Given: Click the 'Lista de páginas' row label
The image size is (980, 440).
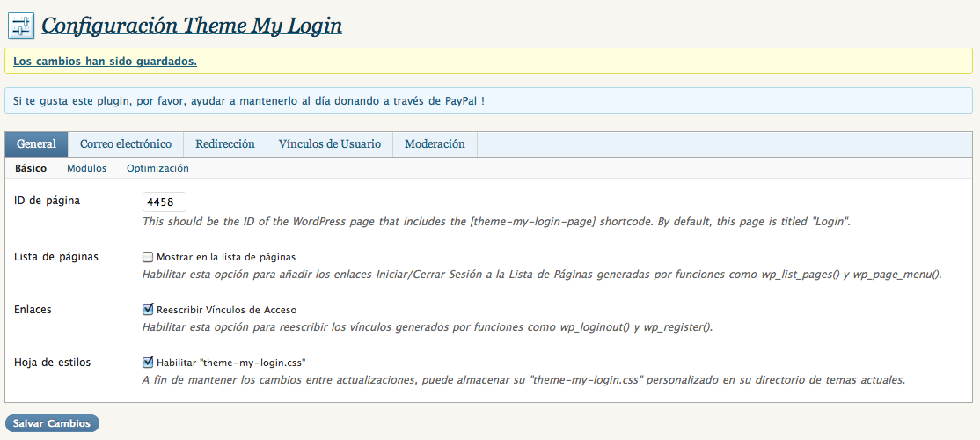Looking at the screenshot, I should (x=56, y=257).
